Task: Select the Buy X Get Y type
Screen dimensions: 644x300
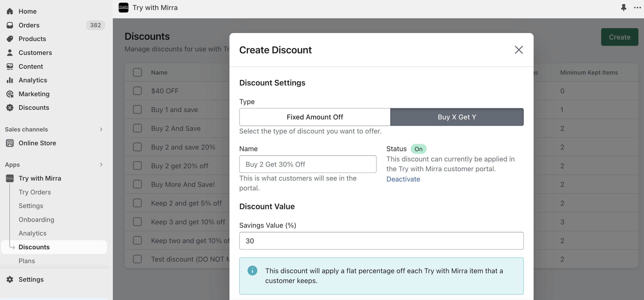Action: click(x=457, y=117)
